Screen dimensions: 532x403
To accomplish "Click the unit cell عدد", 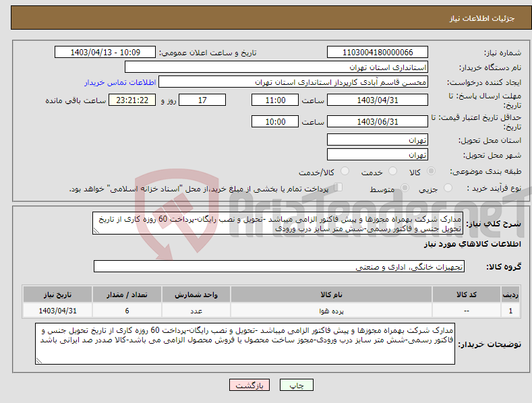I will click(196, 311).
